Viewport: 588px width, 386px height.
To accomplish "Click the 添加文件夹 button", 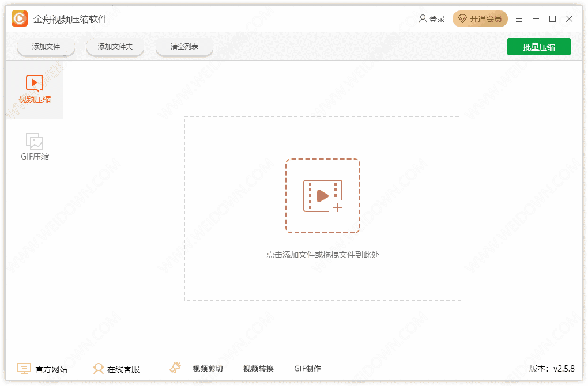I will [x=115, y=47].
